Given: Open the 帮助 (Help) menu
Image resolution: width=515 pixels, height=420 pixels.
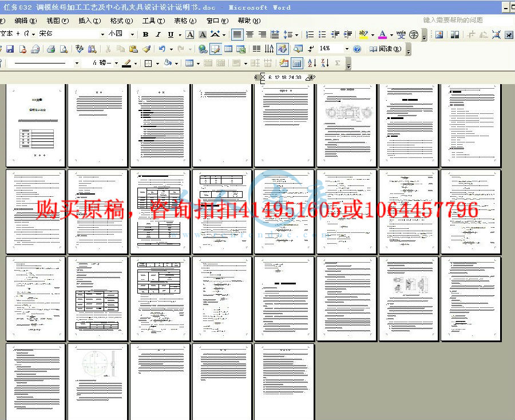Looking at the screenshot, I should (249, 21).
